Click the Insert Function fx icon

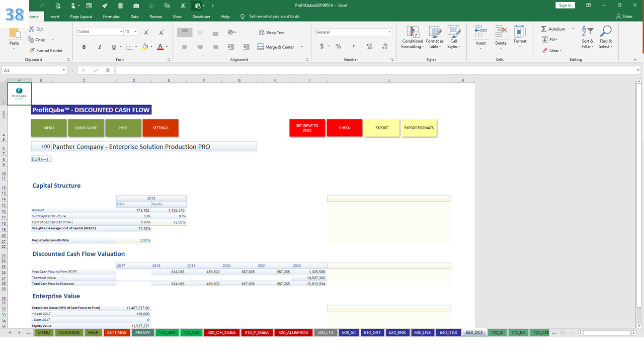[108, 70]
